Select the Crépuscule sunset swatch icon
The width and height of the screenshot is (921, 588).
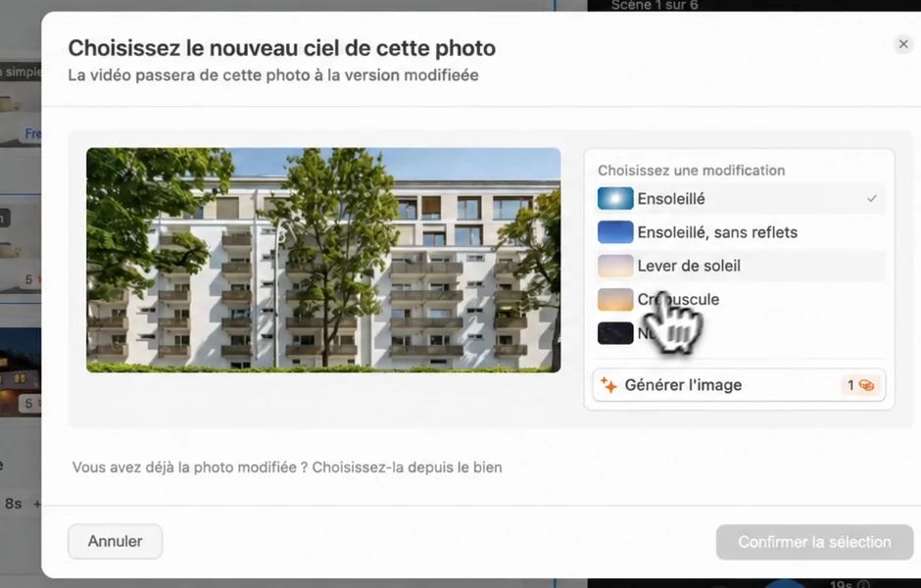coord(615,299)
